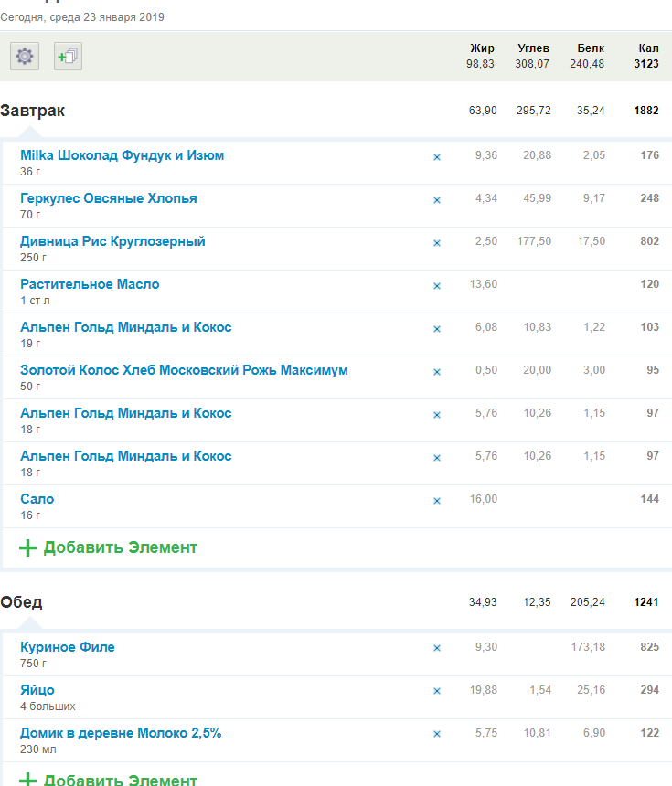
Task: Click Добавить Элемент under Обед
Action: click(109, 780)
